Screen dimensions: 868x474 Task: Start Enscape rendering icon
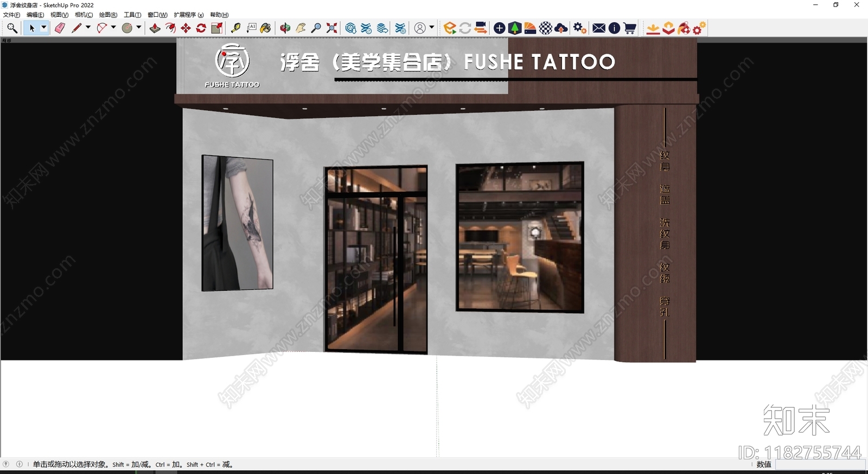pyautogui.click(x=450, y=28)
